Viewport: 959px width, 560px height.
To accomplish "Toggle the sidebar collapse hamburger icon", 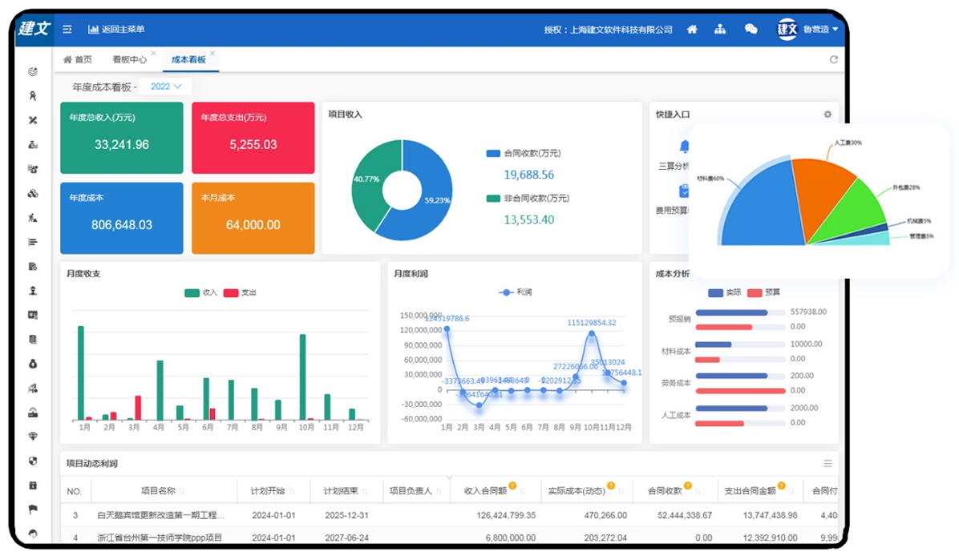I will click(67, 30).
